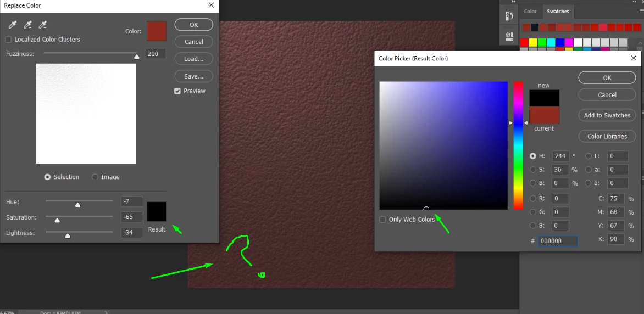Select the H hue radio button

(x=533, y=156)
